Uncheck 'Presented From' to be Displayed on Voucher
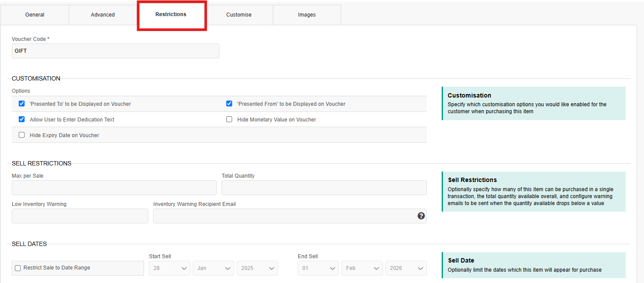Image resolution: width=644 pixels, height=283 pixels. tap(229, 104)
